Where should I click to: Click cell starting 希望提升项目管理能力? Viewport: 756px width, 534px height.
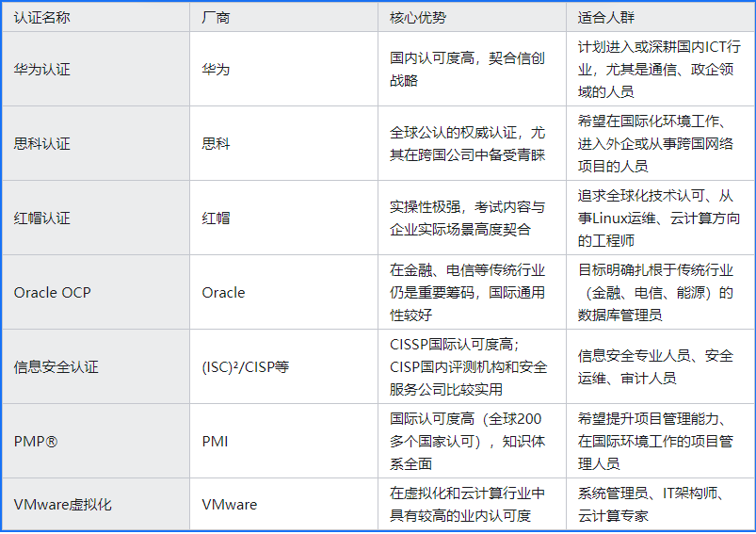660,441
